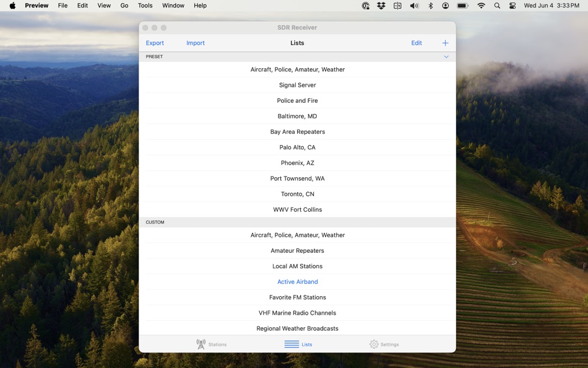Open Spotlight search icon
588x368 pixels.
coord(497,6)
